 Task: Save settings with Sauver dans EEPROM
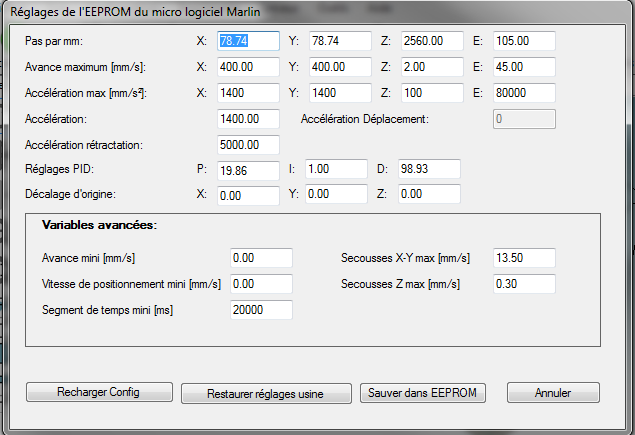422,393
